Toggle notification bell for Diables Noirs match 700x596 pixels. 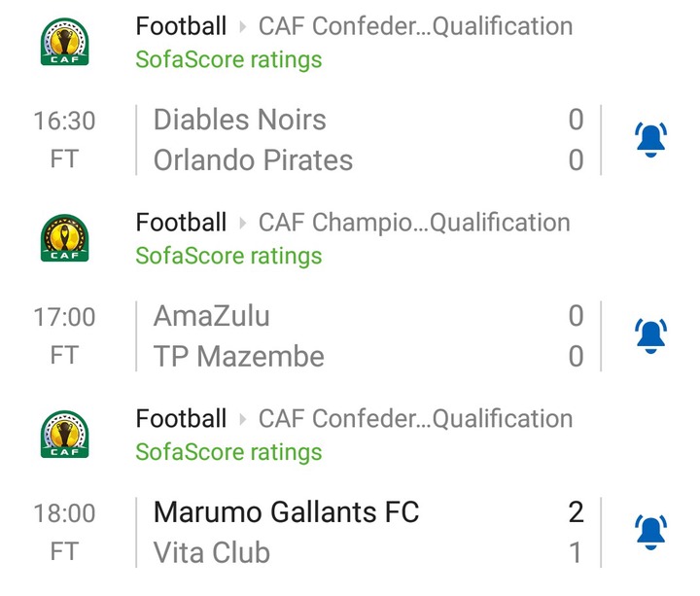click(x=650, y=140)
